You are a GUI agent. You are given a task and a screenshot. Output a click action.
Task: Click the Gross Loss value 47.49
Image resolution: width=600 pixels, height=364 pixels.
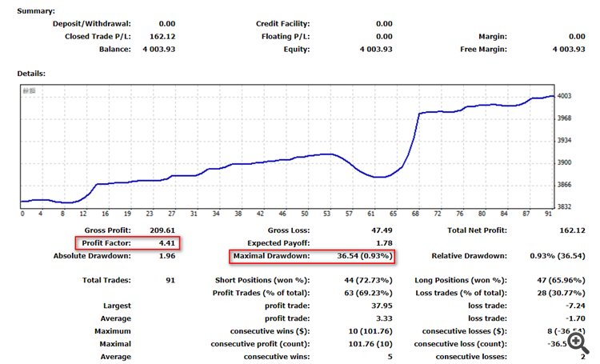[382, 230]
